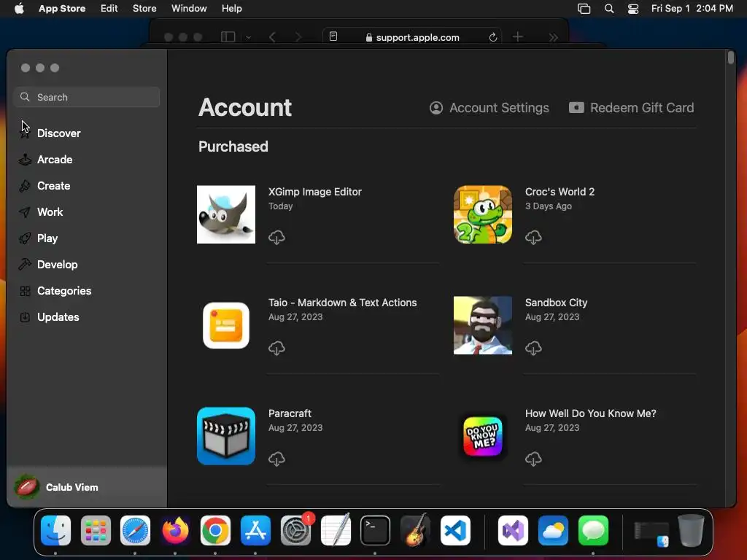This screenshot has height=560, width=747.
Task: Open Account Settings
Action: 489,108
